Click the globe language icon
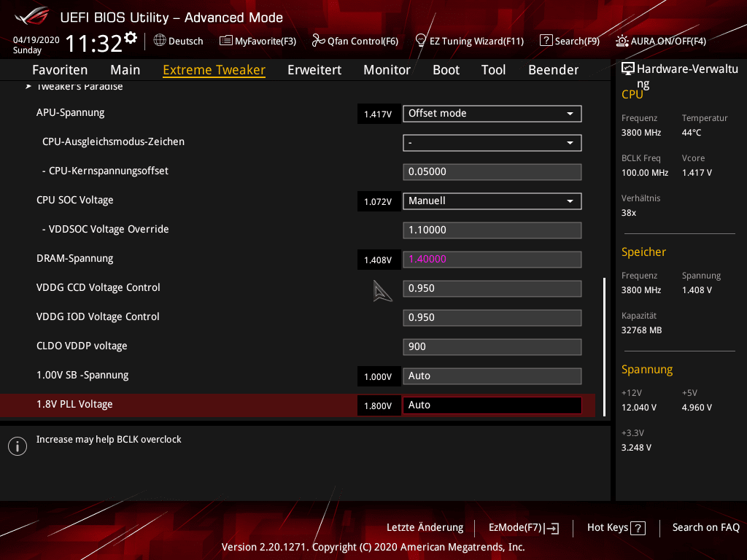Image resolution: width=747 pixels, height=560 pixels. coord(160,41)
